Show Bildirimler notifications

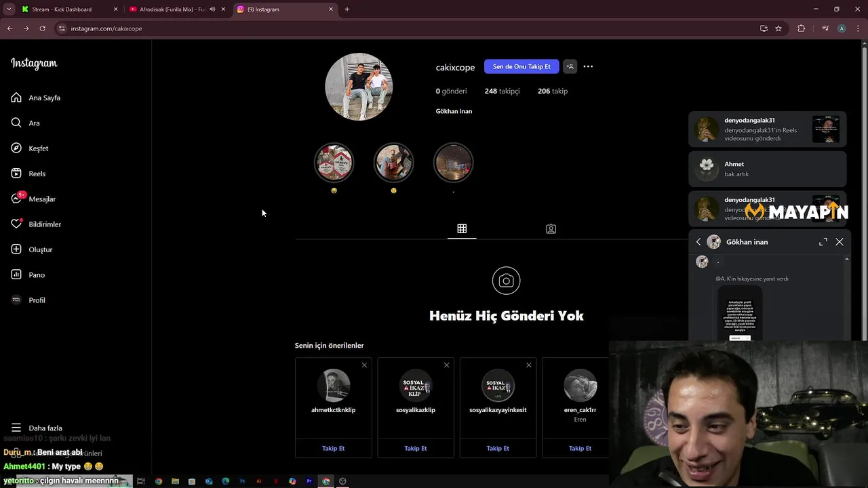pos(36,224)
